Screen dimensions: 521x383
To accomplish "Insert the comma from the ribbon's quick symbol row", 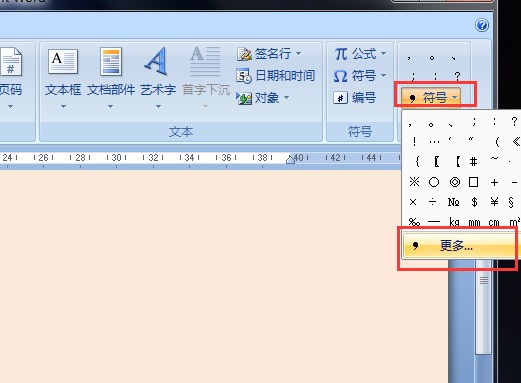I will (409, 58).
